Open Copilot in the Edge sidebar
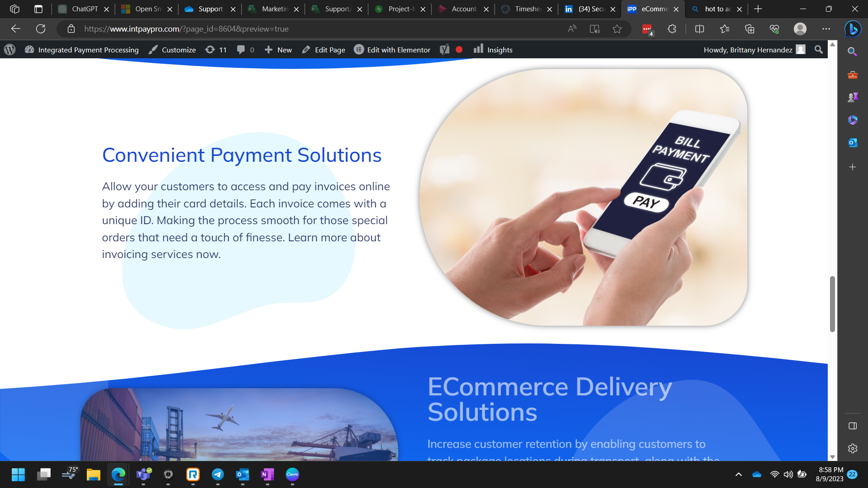Screen dimensions: 868x488 point(852,29)
